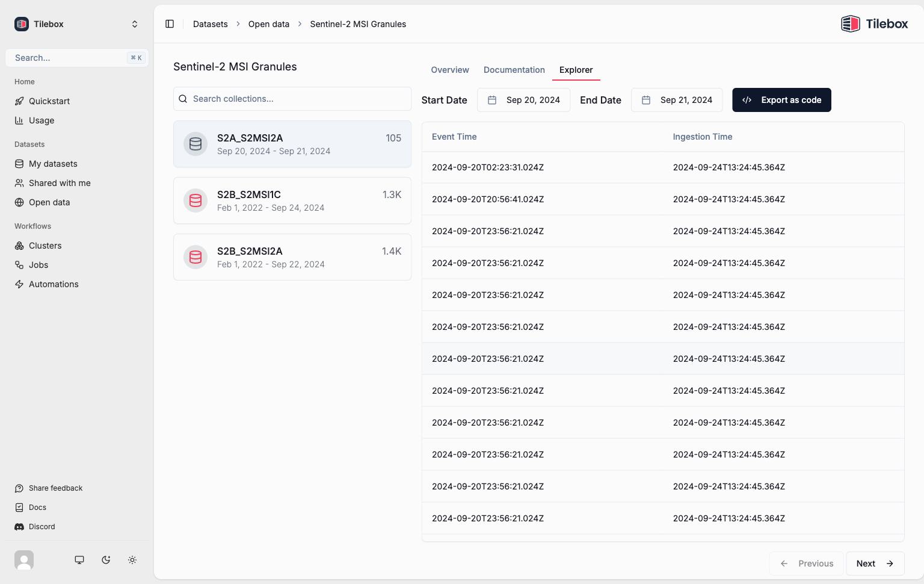The height and width of the screenshot is (584, 924).
Task: Switch to the Documentation tab
Action: [x=514, y=70]
